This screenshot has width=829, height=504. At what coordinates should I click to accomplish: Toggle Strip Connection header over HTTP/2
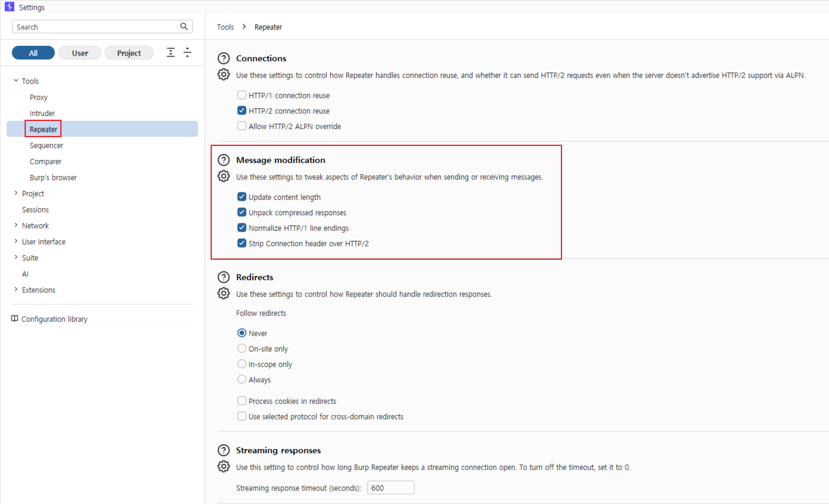click(x=242, y=243)
